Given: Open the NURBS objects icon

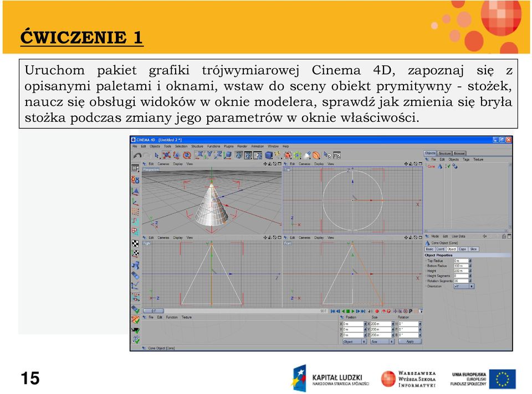Looking at the screenshot, I should (288, 155).
